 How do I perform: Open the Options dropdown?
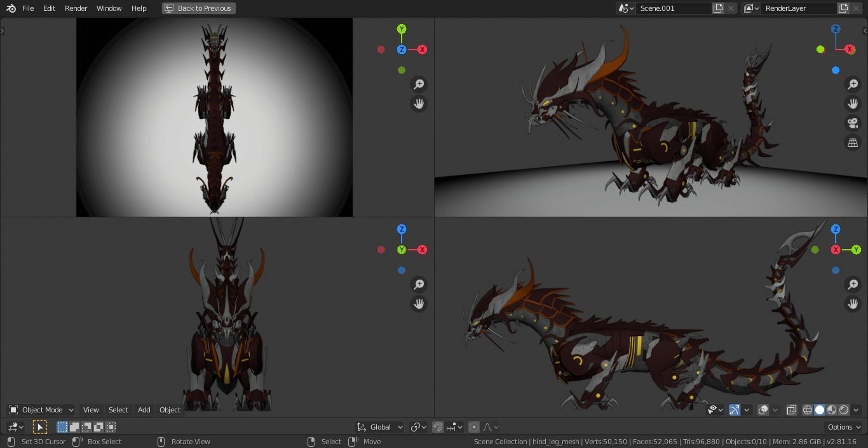(x=843, y=427)
